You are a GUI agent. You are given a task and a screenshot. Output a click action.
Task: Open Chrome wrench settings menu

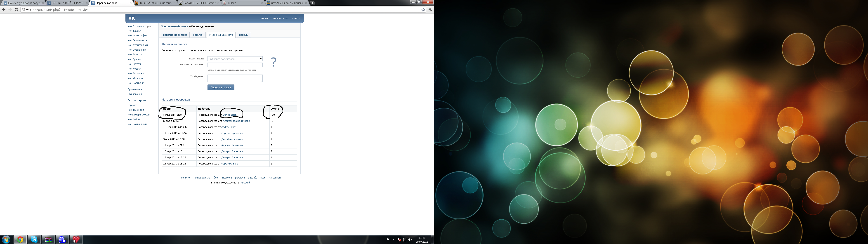coord(430,9)
